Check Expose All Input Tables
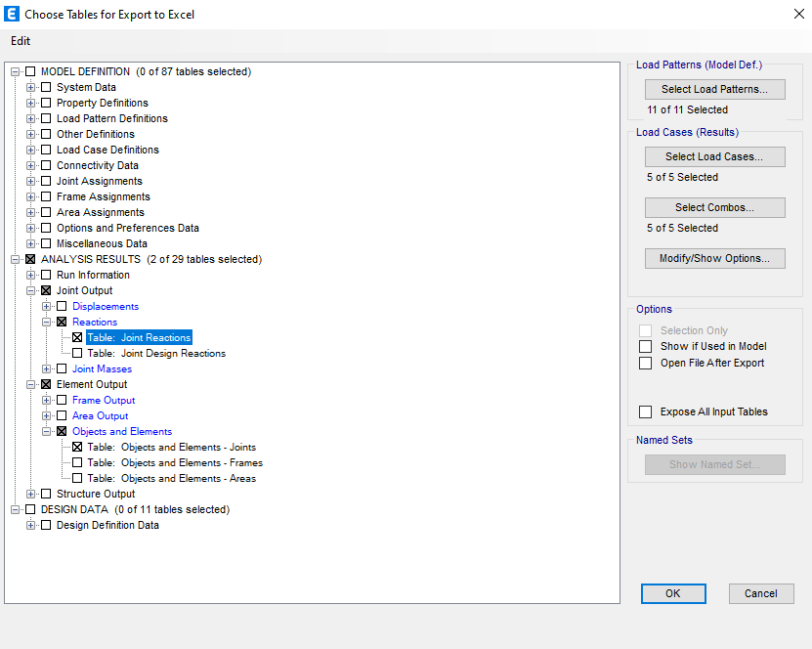The image size is (812, 649). click(x=645, y=411)
